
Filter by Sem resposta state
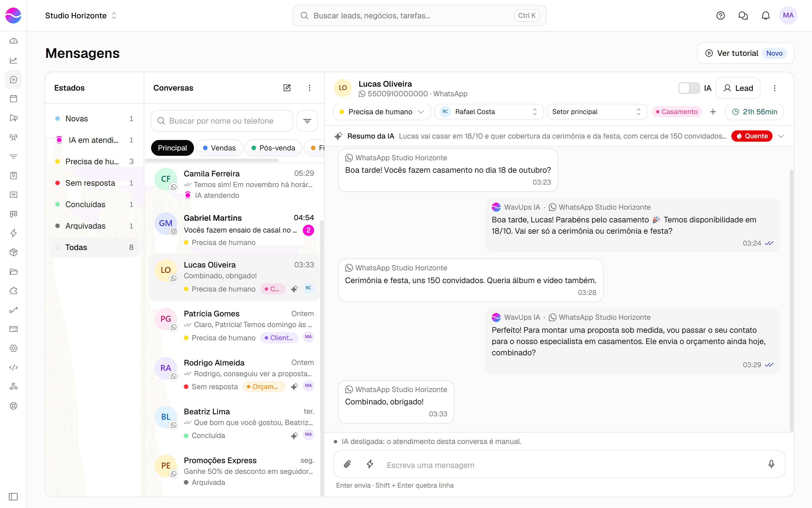[94, 183]
